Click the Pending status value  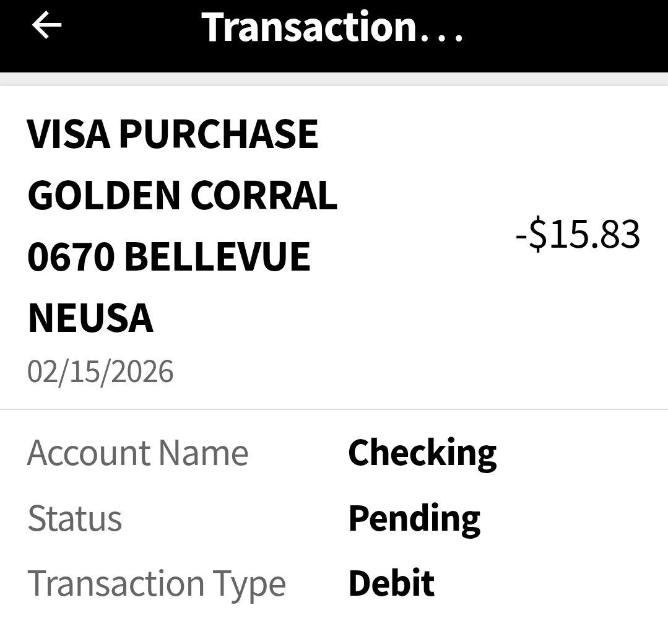(414, 518)
